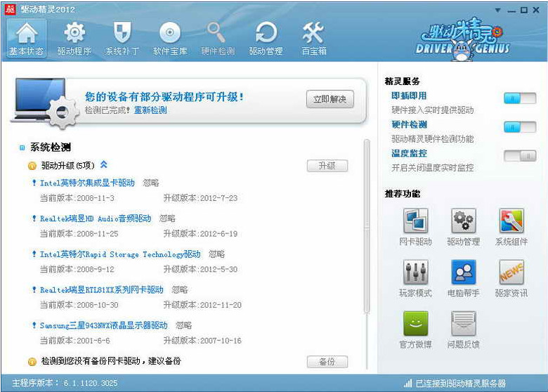Switch to 硬件检测 magnifier tab
The image size is (548, 392).
tap(218, 38)
